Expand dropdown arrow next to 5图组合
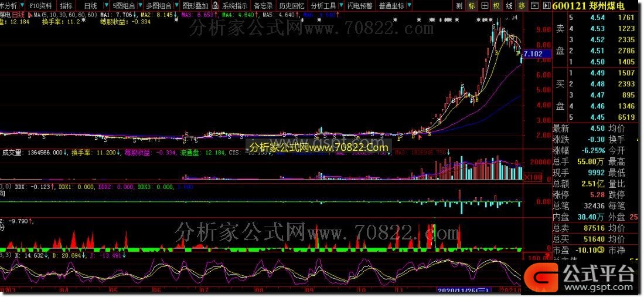The width and height of the screenshot is (644, 297). (140, 5)
